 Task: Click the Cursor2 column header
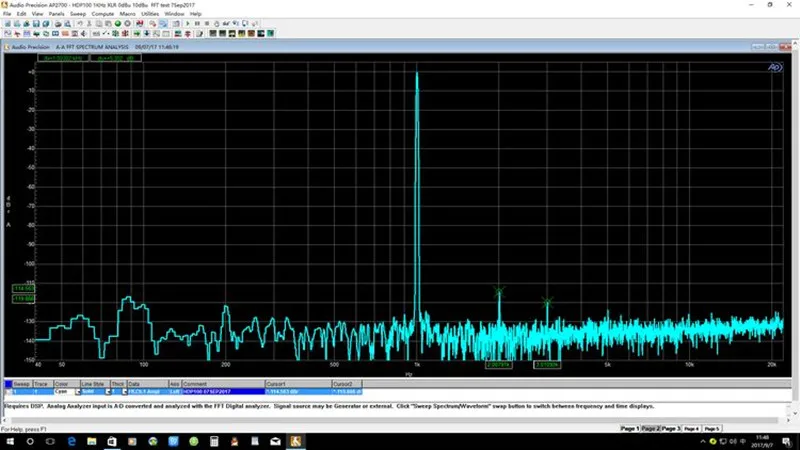tap(346, 384)
